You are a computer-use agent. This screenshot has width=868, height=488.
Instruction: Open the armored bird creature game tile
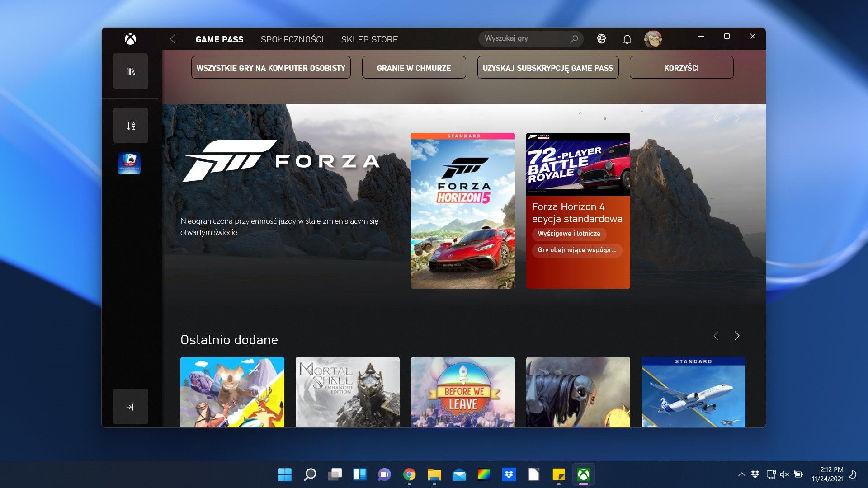pyautogui.click(x=578, y=392)
